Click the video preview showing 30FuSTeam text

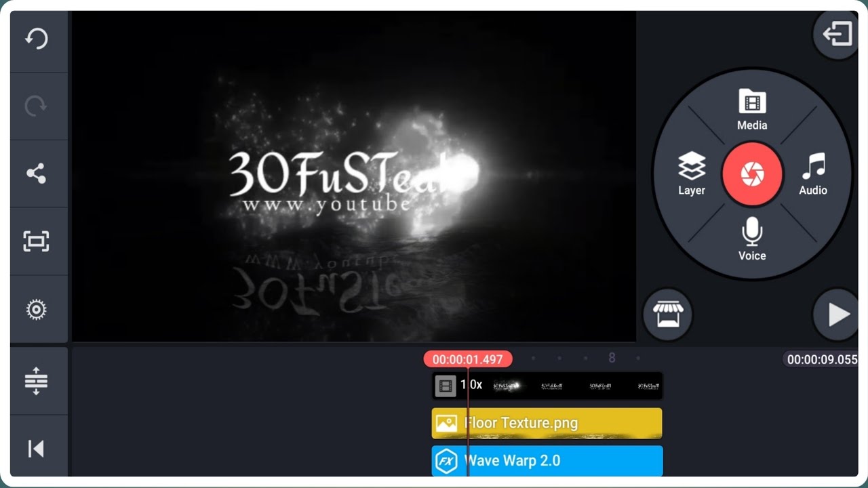pos(354,176)
